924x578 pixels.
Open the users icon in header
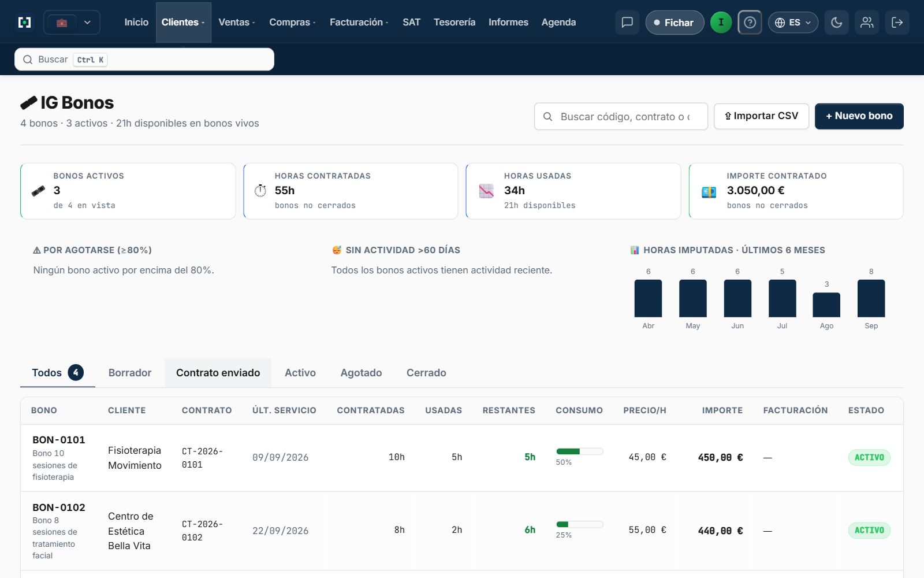tap(867, 23)
